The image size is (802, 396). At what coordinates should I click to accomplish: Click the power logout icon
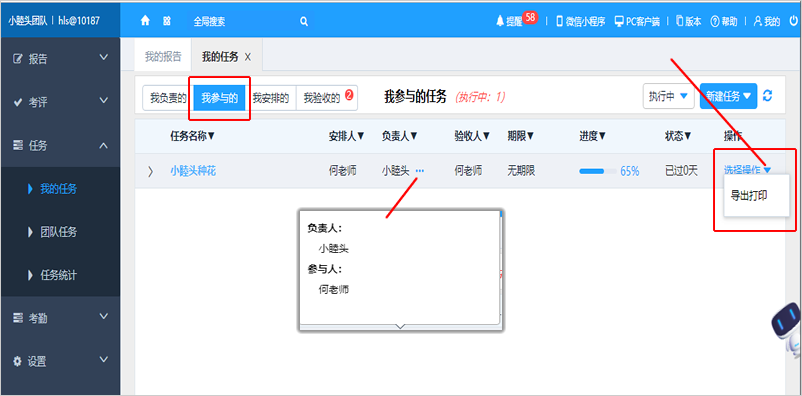coord(794,21)
